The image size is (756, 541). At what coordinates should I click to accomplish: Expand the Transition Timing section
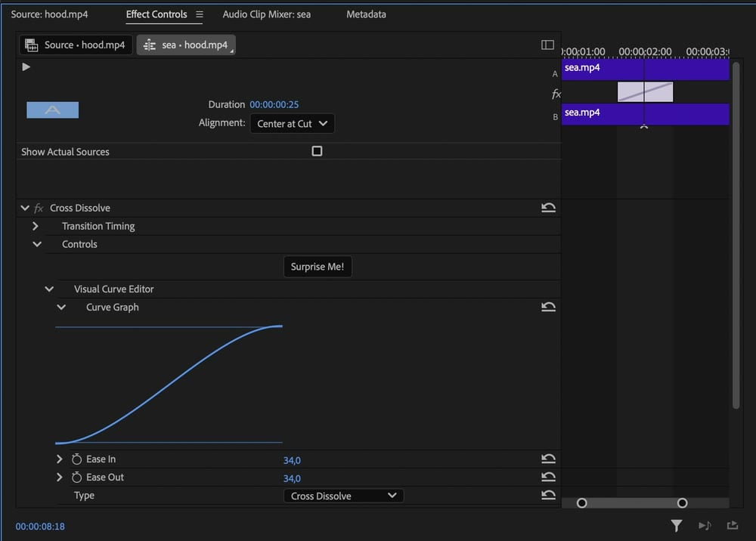click(x=36, y=226)
